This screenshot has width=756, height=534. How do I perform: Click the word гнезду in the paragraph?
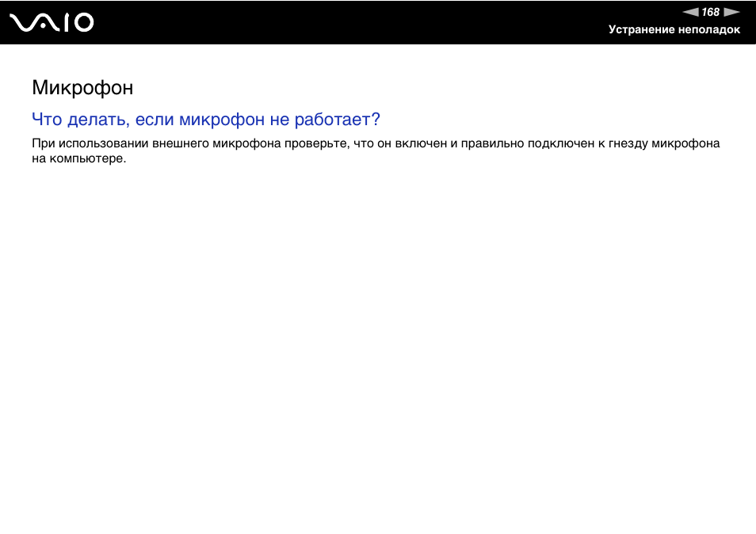point(628,144)
